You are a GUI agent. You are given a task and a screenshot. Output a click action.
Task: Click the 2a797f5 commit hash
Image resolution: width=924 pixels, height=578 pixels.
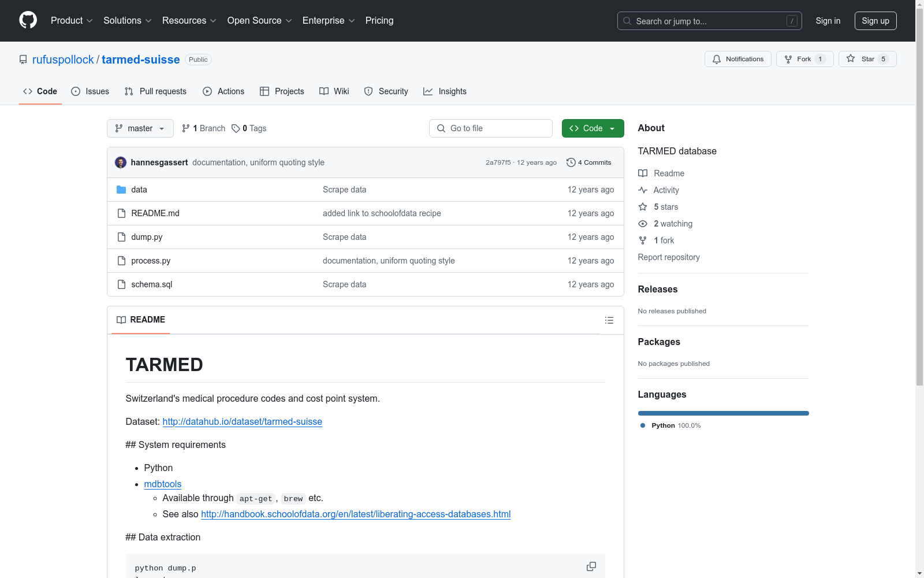(498, 162)
